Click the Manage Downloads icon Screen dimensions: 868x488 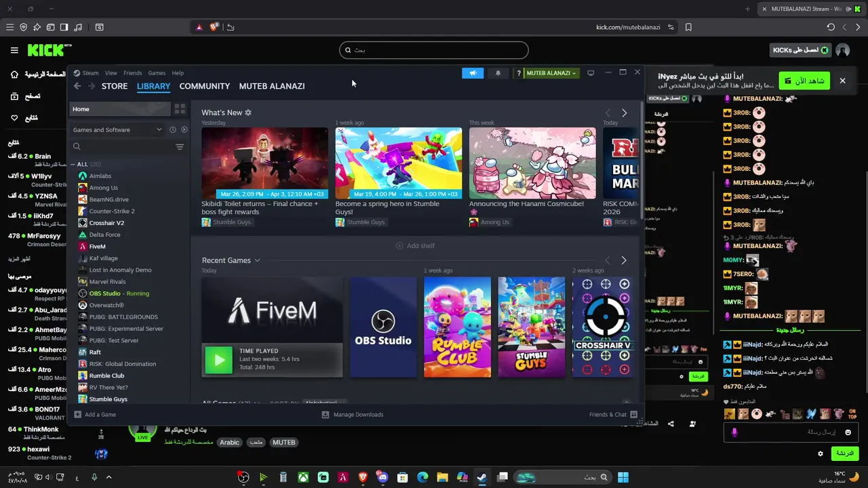point(325,414)
